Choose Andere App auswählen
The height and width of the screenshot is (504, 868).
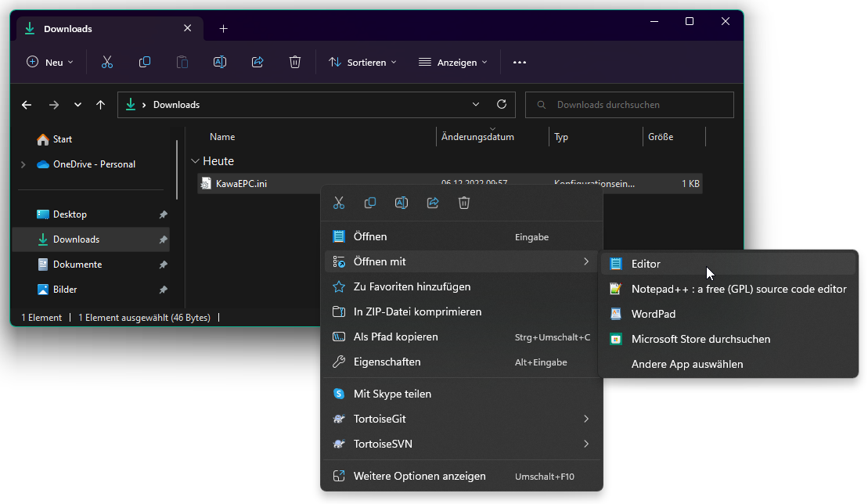coord(729,364)
